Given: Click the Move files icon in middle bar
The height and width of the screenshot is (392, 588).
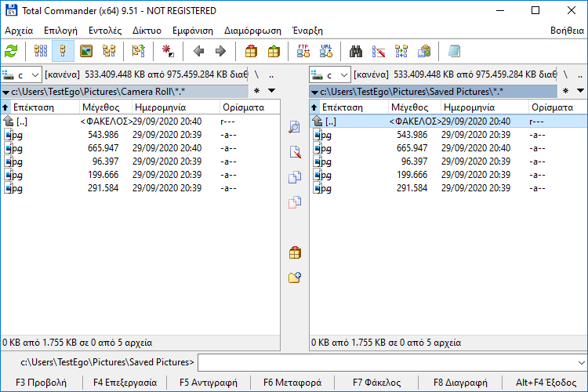Looking at the screenshot, I should 295,202.
